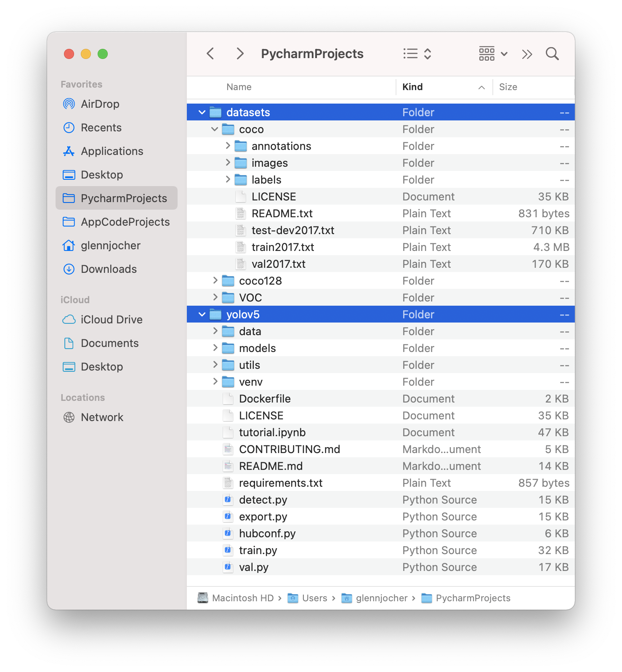Expand the venv folder
This screenshot has height=672, width=622.
(215, 381)
